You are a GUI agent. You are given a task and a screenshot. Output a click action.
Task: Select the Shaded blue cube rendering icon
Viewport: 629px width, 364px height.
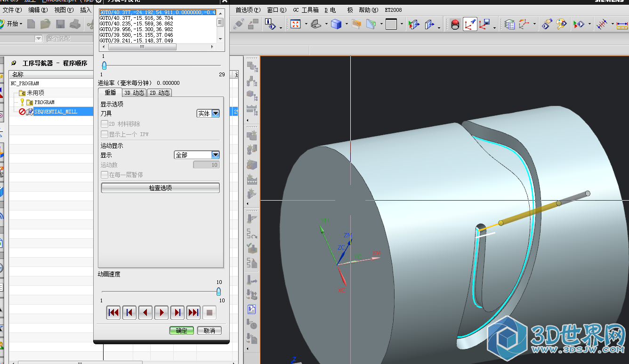pos(336,24)
